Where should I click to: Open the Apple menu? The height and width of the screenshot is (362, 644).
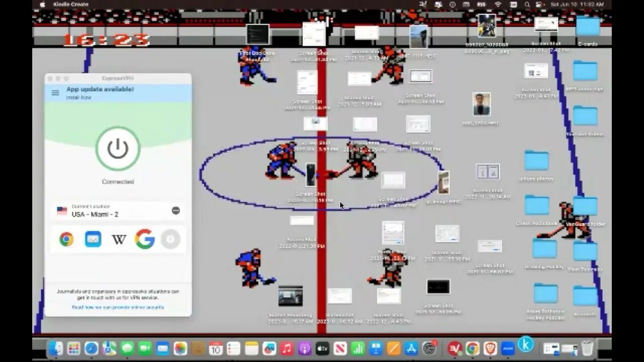[x=42, y=4]
